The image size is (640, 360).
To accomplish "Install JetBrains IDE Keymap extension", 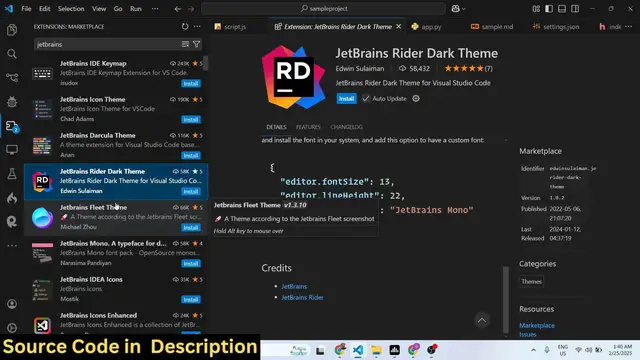I will point(191,84).
